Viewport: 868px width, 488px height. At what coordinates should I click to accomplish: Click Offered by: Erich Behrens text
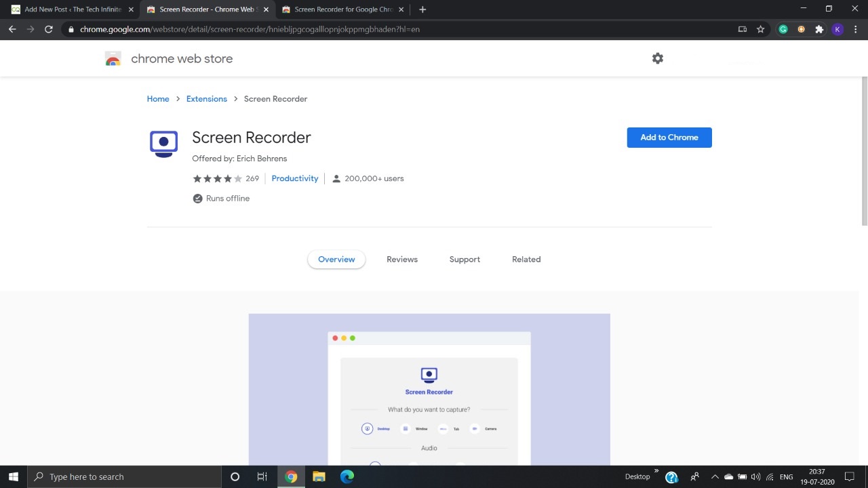239,159
